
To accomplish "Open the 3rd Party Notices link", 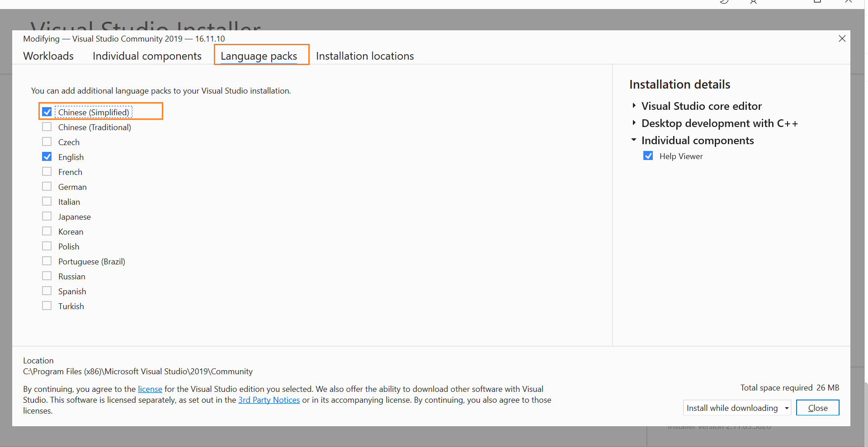I will click(x=269, y=400).
